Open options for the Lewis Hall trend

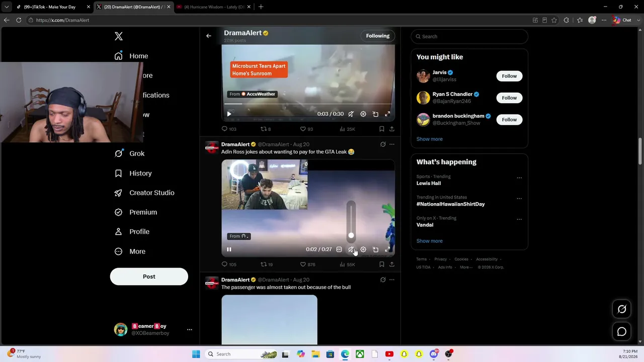coord(519,177)
